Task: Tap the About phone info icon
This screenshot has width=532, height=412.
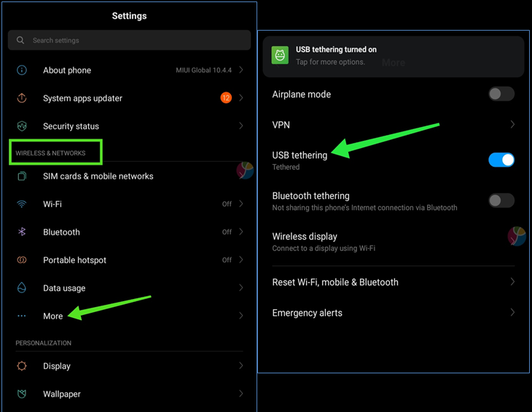Action: coord(22,70)
